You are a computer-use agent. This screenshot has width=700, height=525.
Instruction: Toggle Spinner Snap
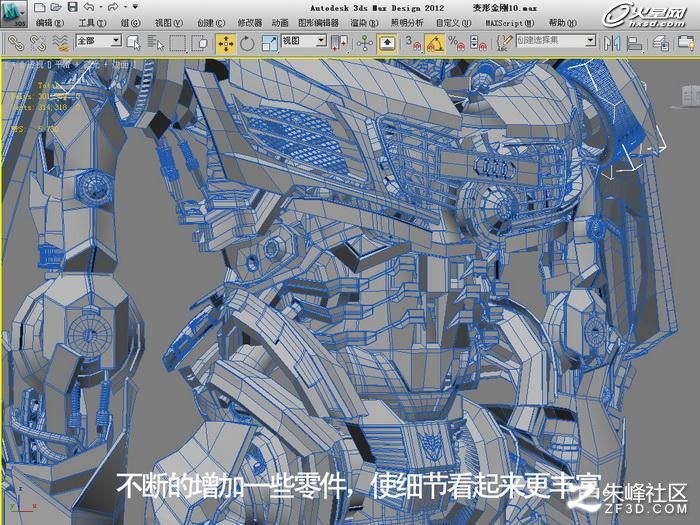478,43
